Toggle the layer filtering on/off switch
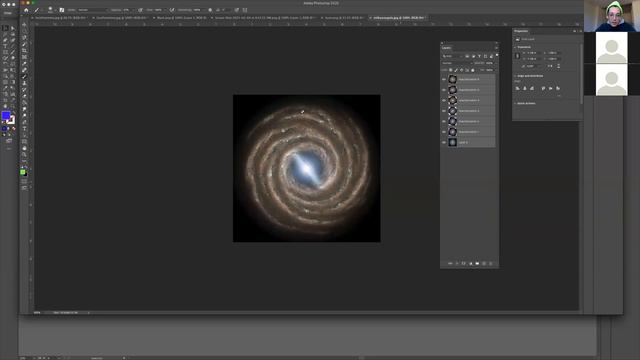The image size is (640, 360). (x=497, y=56)
